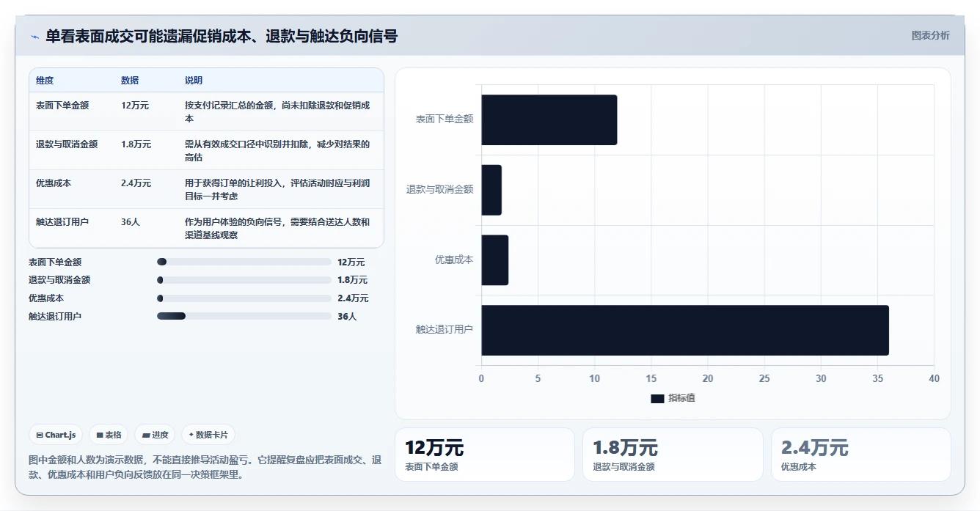Click 36人 value beside progress bar
Image resolution: width=980 pixels, height=511 pixels.
(x=347, y=317)
